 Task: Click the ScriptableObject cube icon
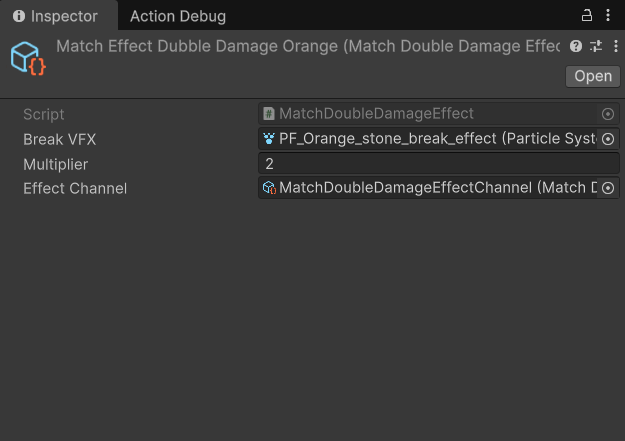click(28, 58)
